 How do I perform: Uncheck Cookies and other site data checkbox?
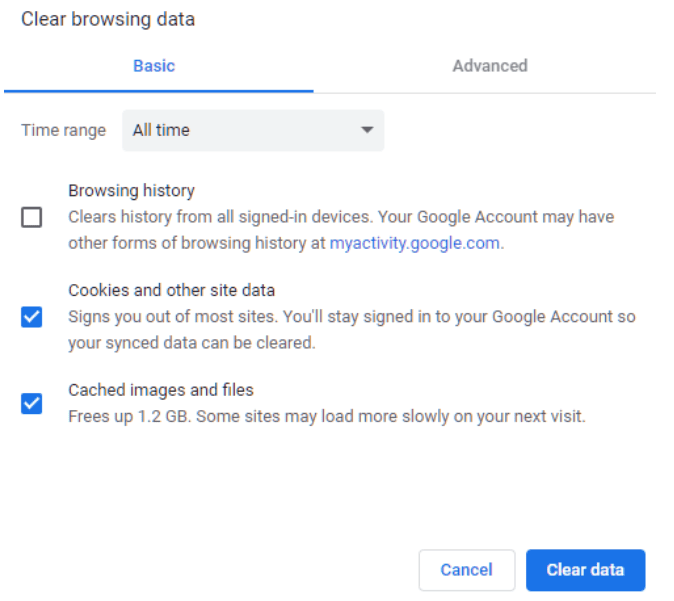coord(32,317)
